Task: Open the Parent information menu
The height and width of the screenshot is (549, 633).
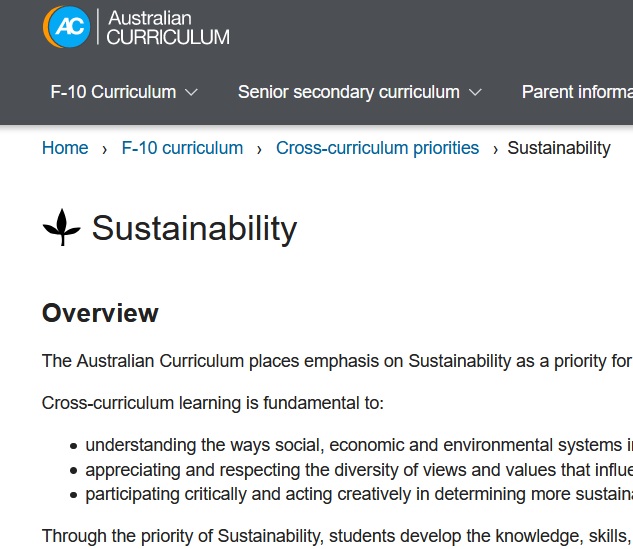Action: 577,92
